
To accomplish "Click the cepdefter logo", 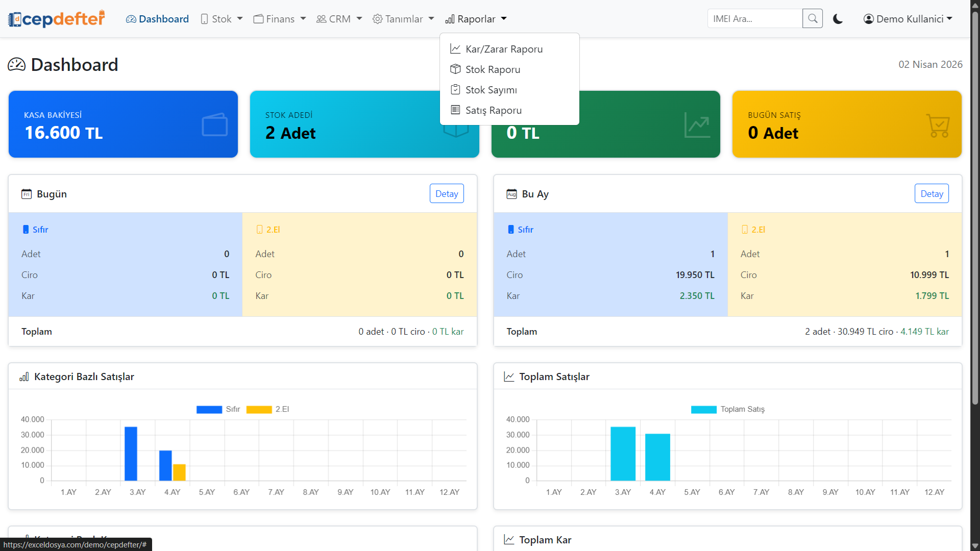I will click(57, 19).
